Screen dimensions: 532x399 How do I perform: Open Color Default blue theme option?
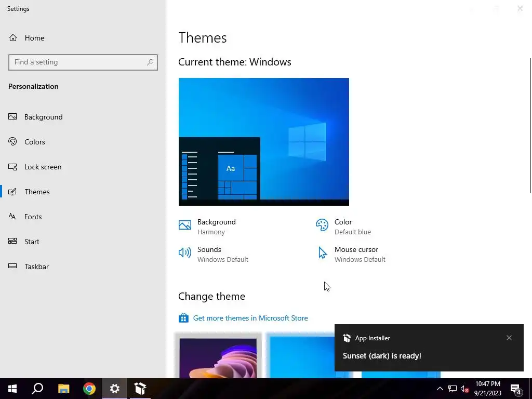343,227
